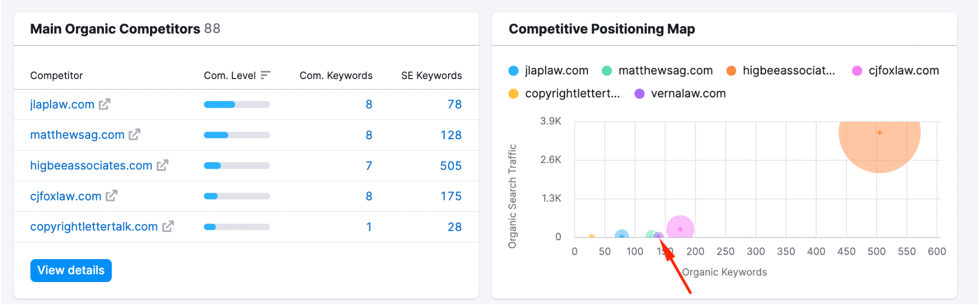This screenshot has width=980, height=305.
Task: Open external link icon beside higbeeassociates.com
Action: pyautogui.click(x=162, y=165)
